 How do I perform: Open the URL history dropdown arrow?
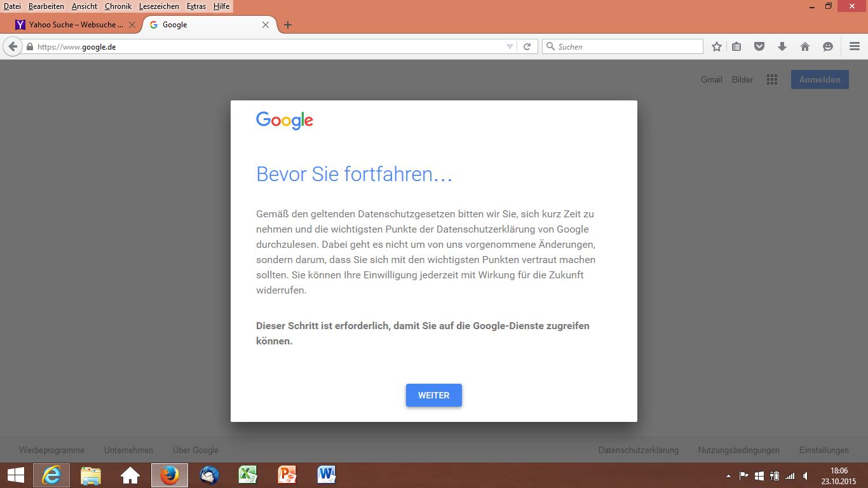(510, 46)
